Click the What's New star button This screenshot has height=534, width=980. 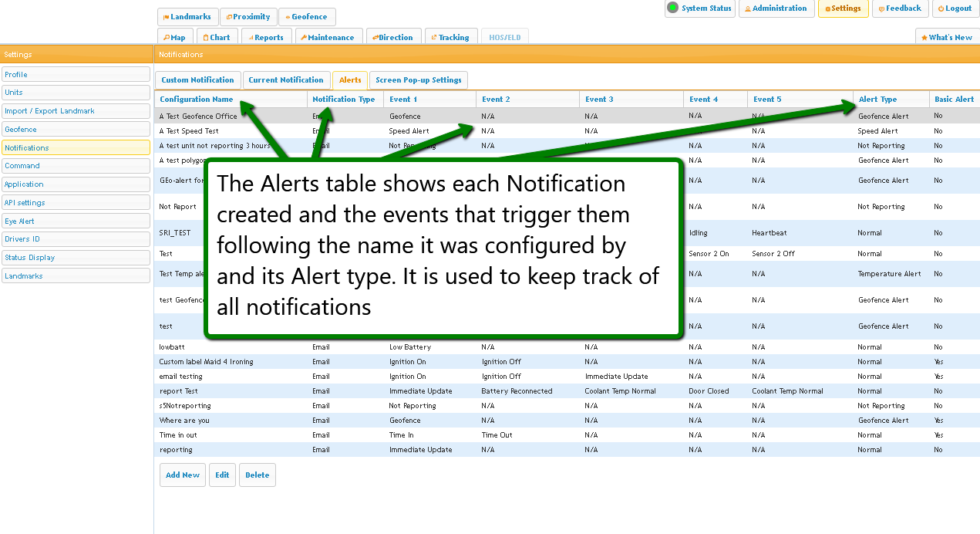tap(947, 37)
